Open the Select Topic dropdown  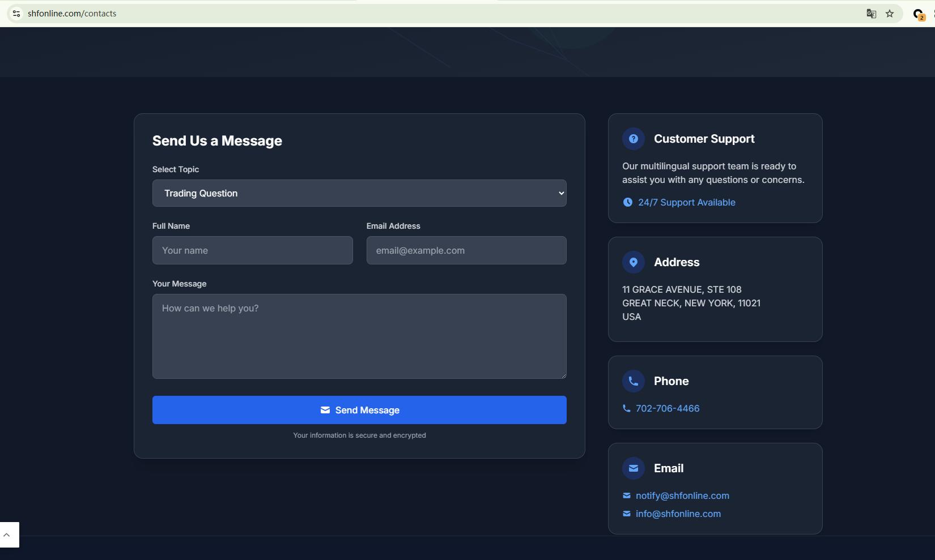tap(359, 193)
